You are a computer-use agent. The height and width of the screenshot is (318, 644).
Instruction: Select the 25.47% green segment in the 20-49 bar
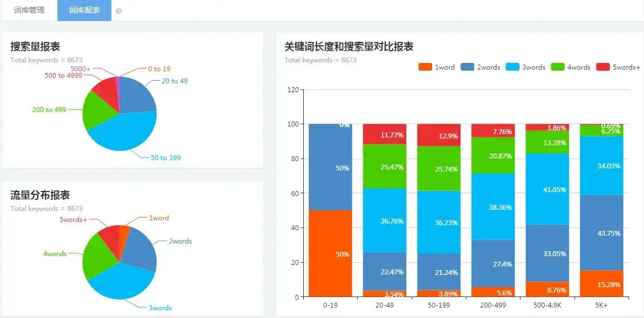(385, 166)
